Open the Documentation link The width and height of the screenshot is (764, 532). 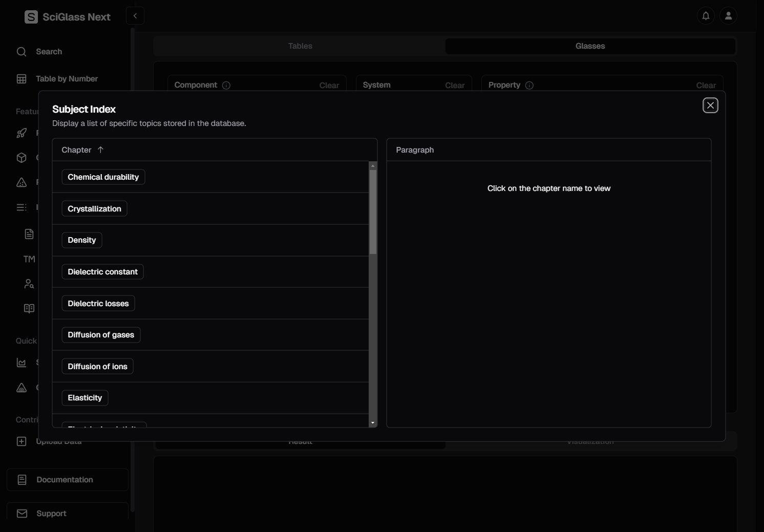pyautogui.click(x=65, y=480)
